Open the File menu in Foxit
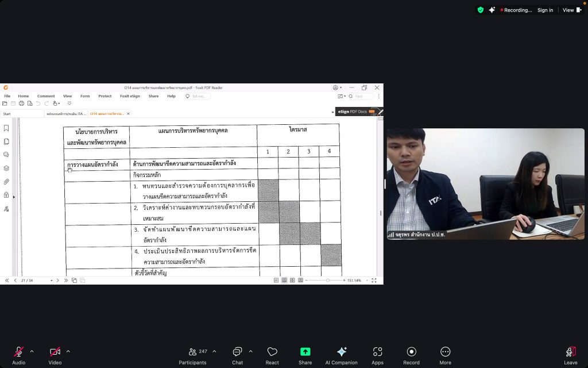This screenshot has width=588, height=368. click(7, 96)
